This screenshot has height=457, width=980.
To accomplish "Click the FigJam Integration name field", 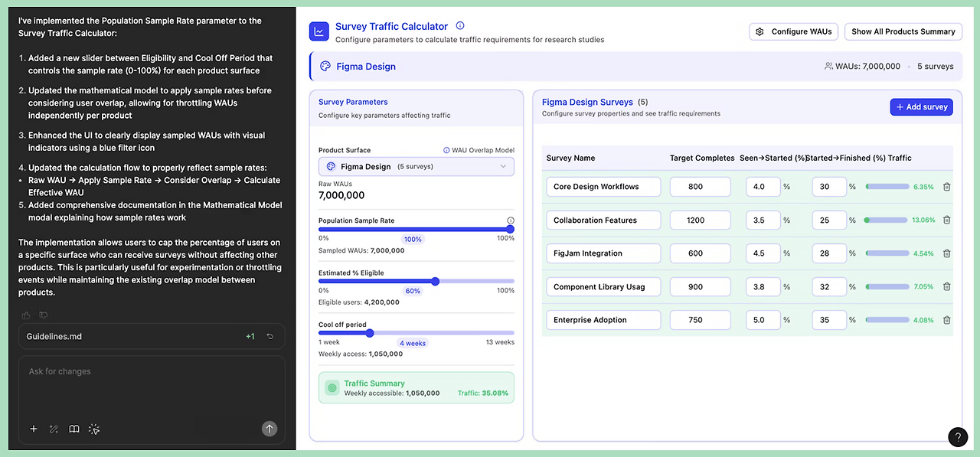I will [603, 253].
